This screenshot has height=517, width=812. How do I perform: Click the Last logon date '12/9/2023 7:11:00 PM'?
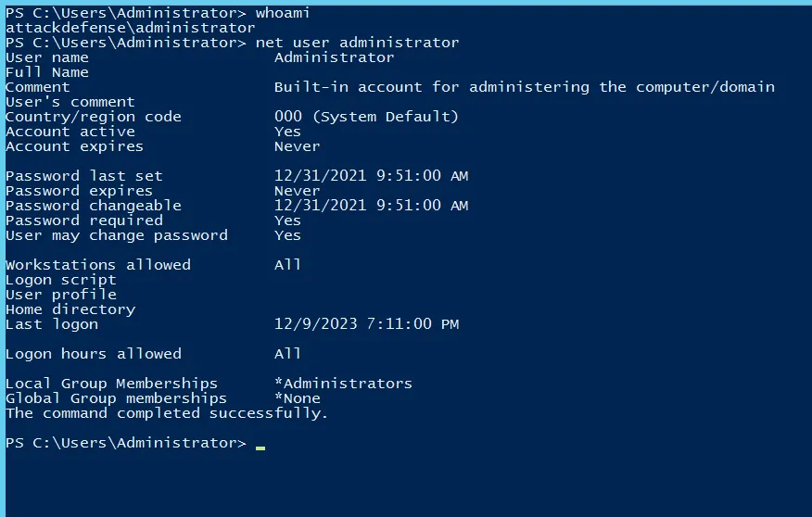tap(366, 324)
